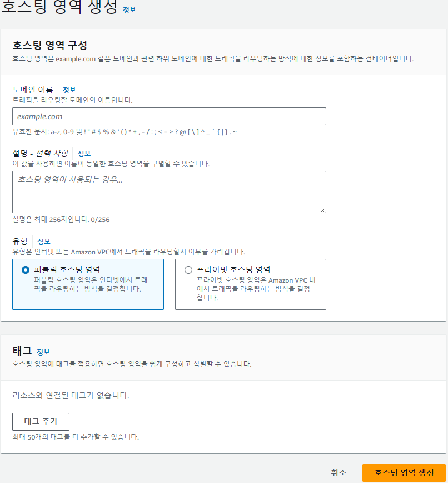Click the text 최대 50개의 태그를 더 추가할 수 있습니다.
This screenshot has width=448, height=483.
tap(76, 437)
